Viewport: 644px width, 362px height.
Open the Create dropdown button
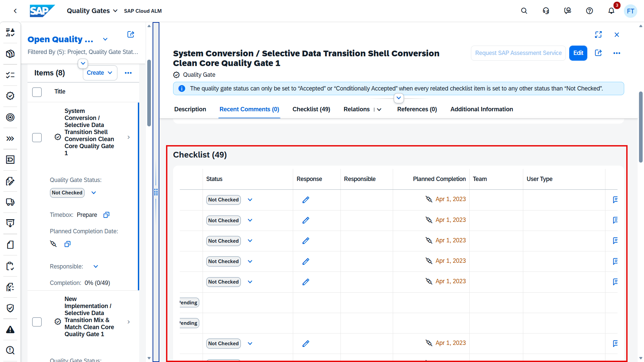(x=100, y=73)
